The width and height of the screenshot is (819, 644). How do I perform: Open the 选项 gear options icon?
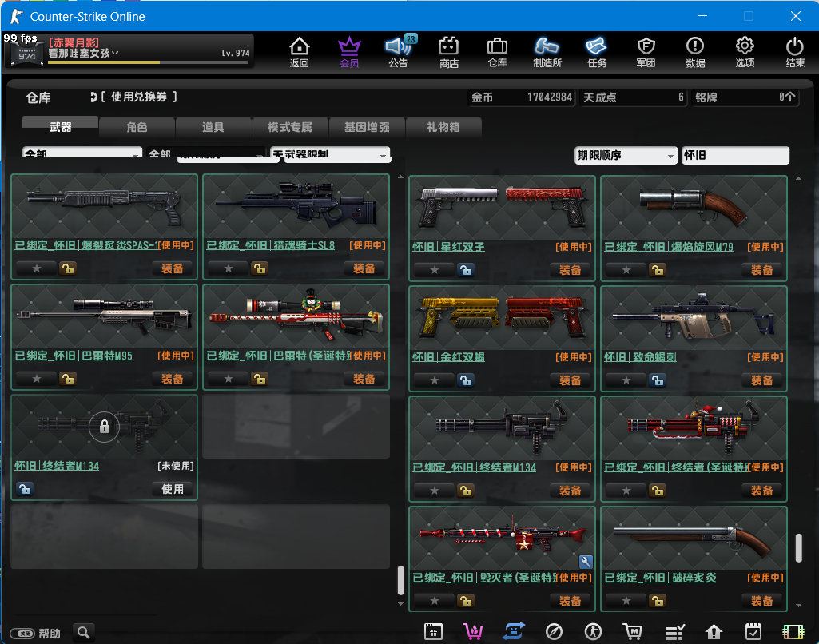(x=745, y=52)
